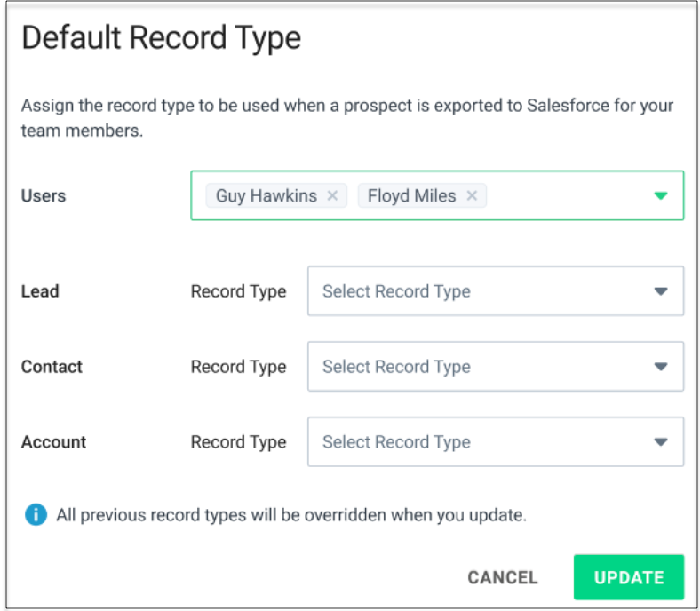Select the Guy Hawkins name tag
Screen dimensions: 700x611
click(266, 196)
